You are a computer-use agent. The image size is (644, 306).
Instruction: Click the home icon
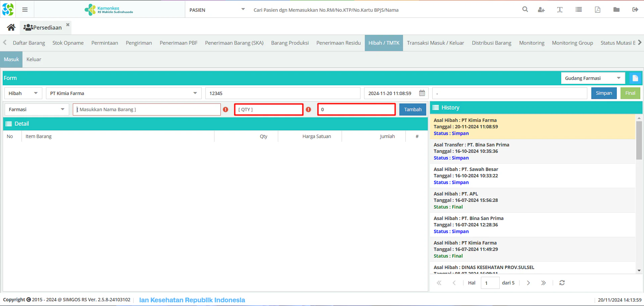pyautogui.click(x=11, y=27)
